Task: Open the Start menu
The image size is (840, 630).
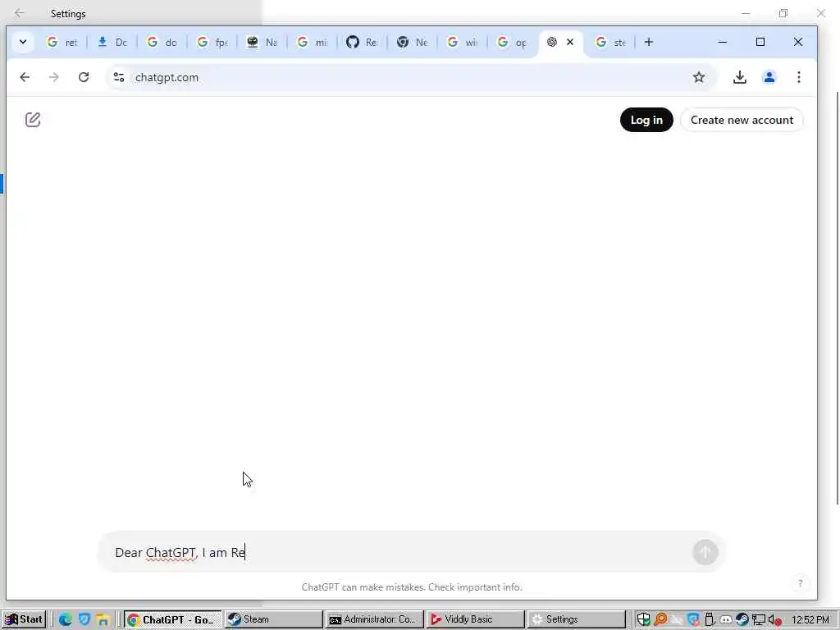Action: tap(24, 619)
